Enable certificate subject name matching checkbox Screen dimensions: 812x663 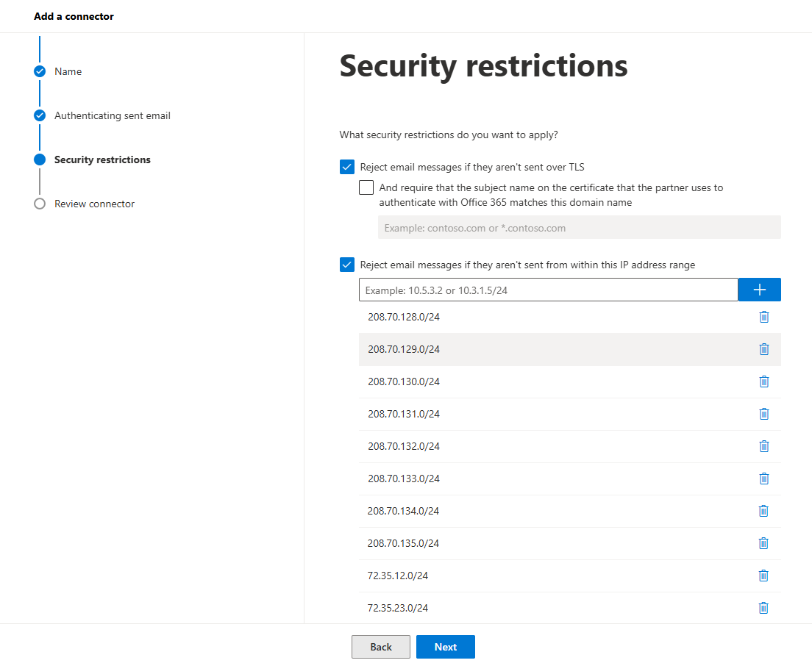pyautogui.click(x=366, y=187)
